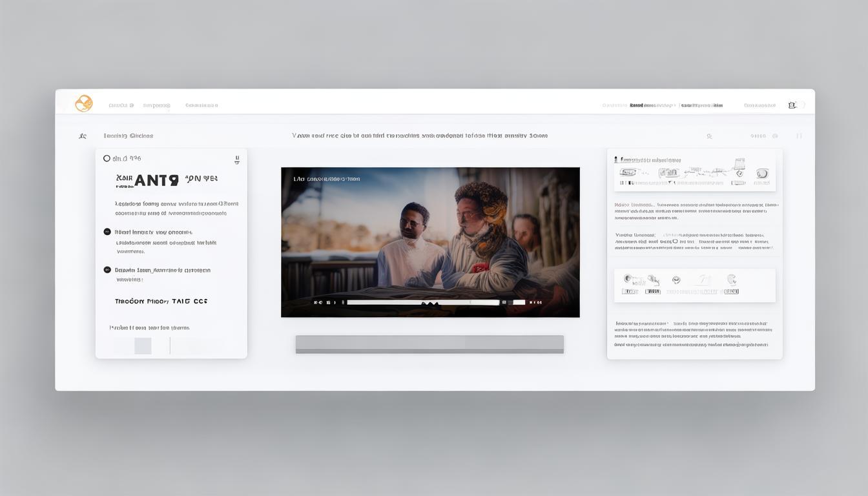Click the small icon left of page heading
The image size is (868, 496).
83,136
